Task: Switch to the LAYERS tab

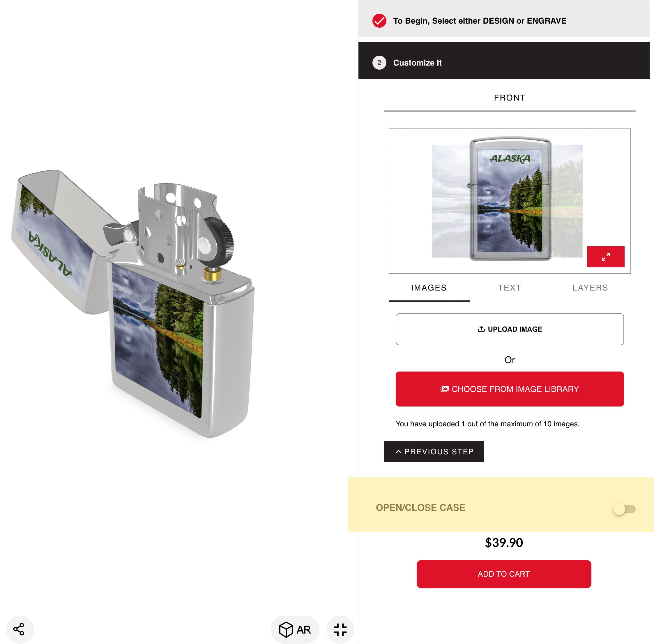Action: (590, 288)
